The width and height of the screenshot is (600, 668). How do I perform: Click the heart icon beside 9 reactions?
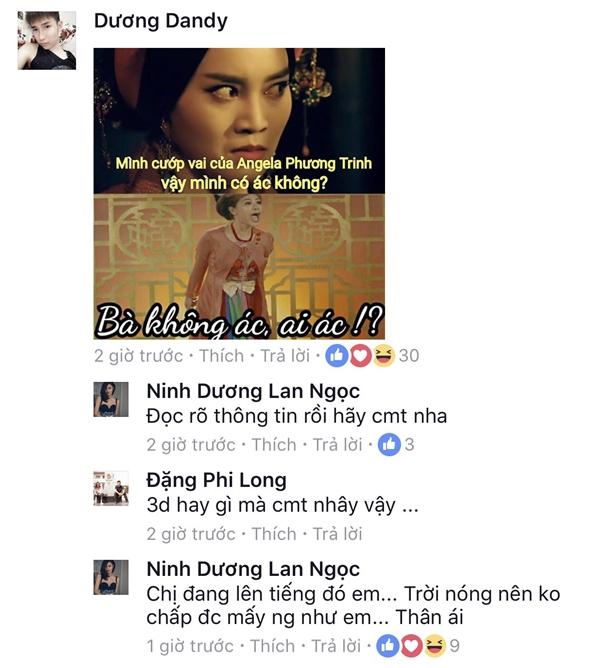click(411, 646)
